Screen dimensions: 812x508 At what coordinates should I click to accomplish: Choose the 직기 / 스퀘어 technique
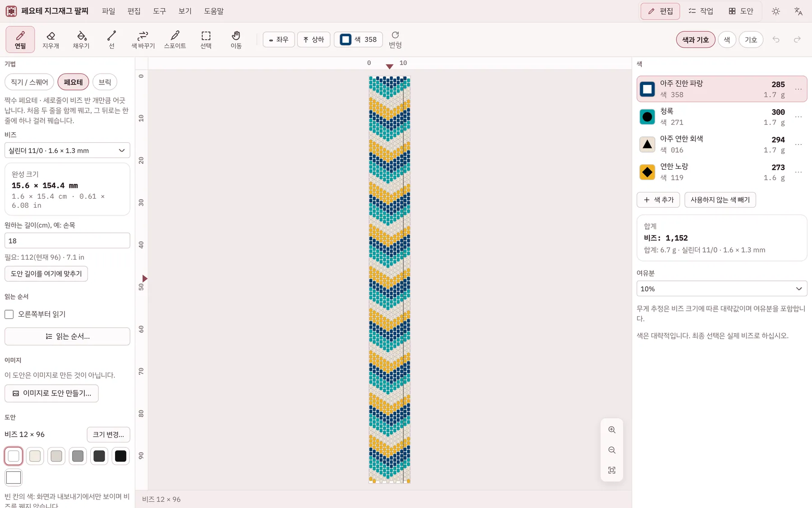pos(29,82)
